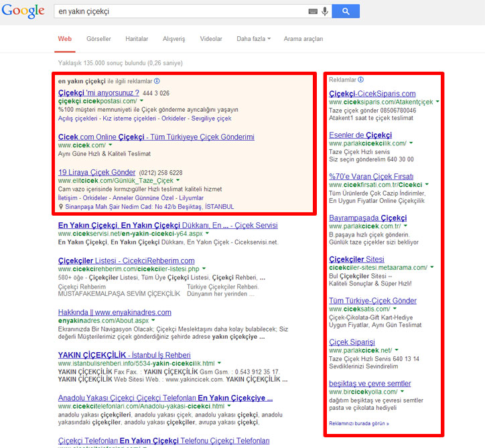Screen dimensions: 485x448
Task: Click info icon next to 'ile ilgili reklamlar'
Action: (x=157, y=81)
